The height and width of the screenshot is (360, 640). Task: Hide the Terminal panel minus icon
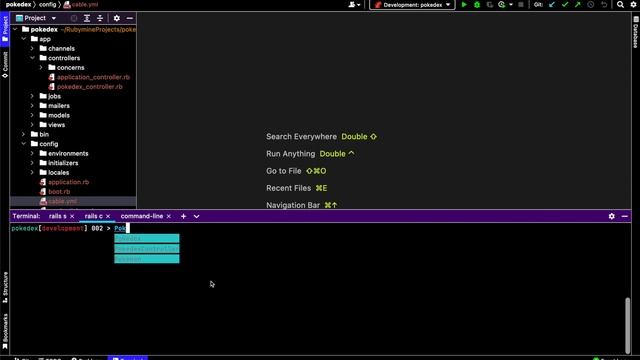[x=624, y=216]
